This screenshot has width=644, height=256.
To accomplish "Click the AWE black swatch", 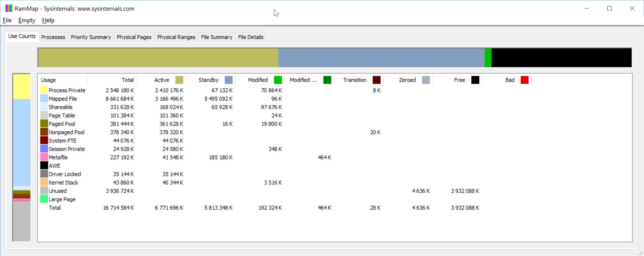I will [x=44, y=166].
